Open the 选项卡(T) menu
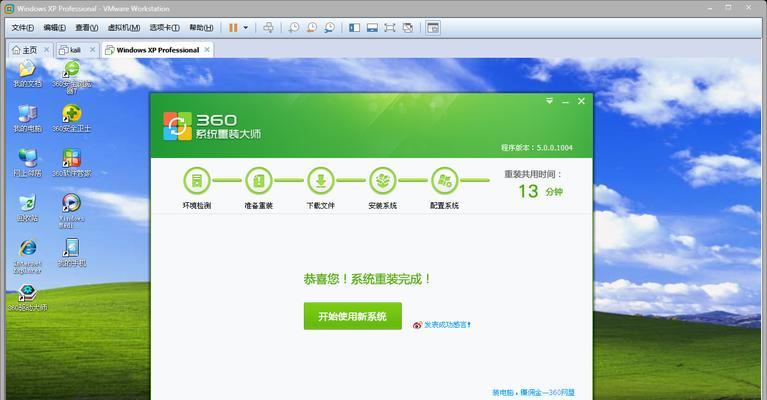 pos(164,28)
